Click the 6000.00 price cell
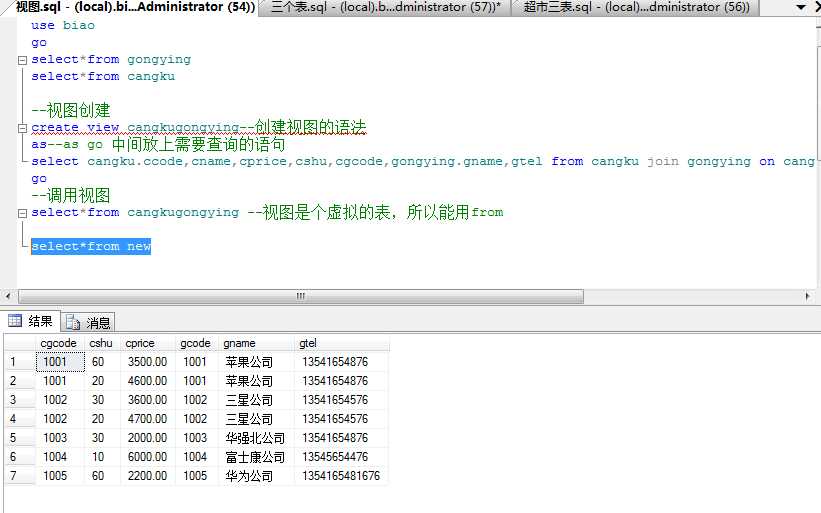 click(x=147, y=457)
